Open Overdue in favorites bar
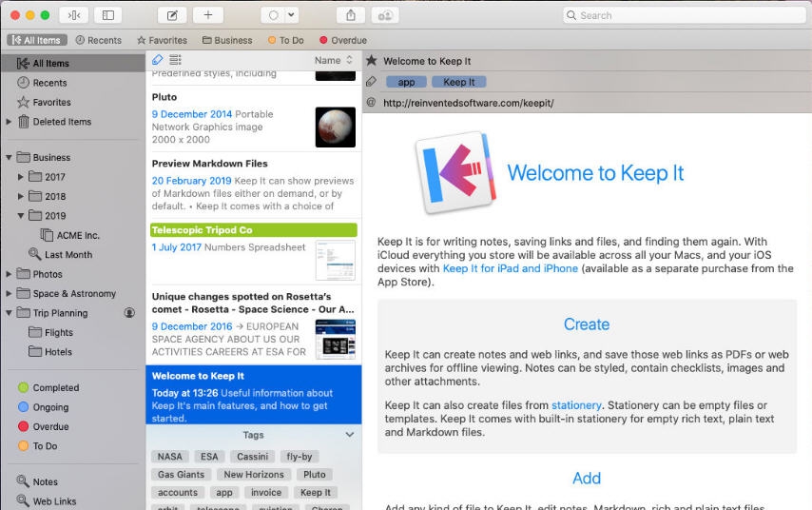Image resolution: width=812 pixels, height=510 pixels. point(343,40)
